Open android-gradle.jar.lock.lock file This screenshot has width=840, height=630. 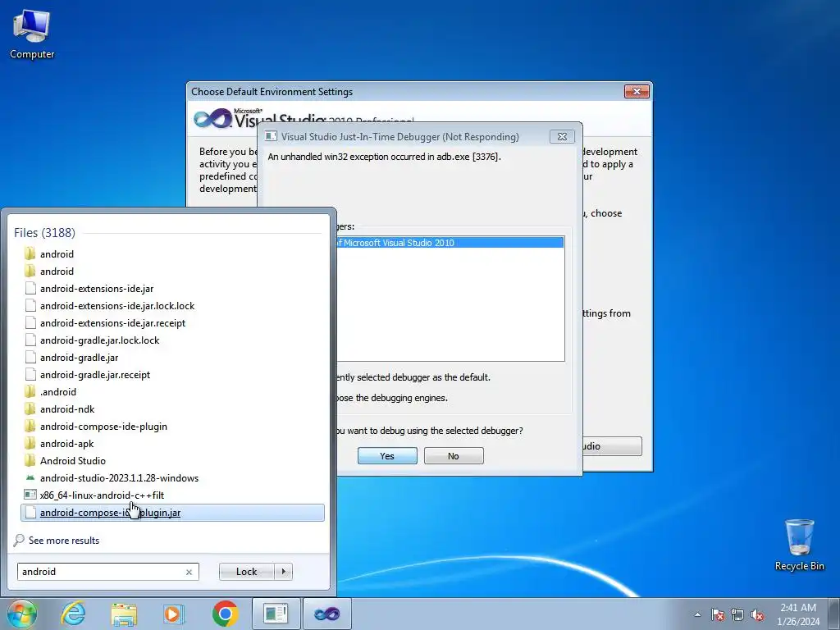coord(172,340)
